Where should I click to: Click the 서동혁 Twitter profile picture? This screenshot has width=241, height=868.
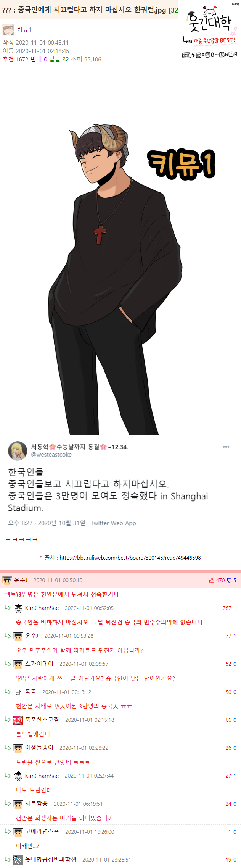point(18,451)
